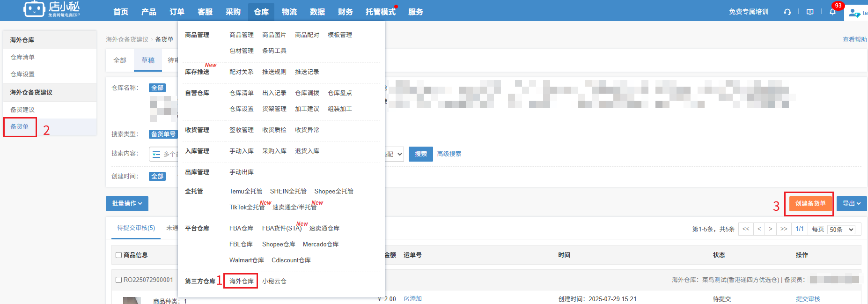This screenshot has height=304, width=868.
Task: Open the 50条 per-page selector
Action: click(842, 230)
